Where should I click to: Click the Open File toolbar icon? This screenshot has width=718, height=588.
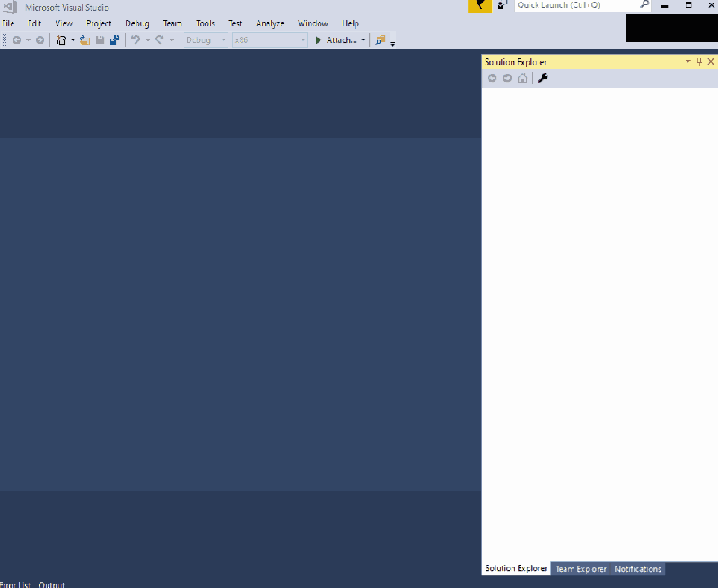point(83,39)
